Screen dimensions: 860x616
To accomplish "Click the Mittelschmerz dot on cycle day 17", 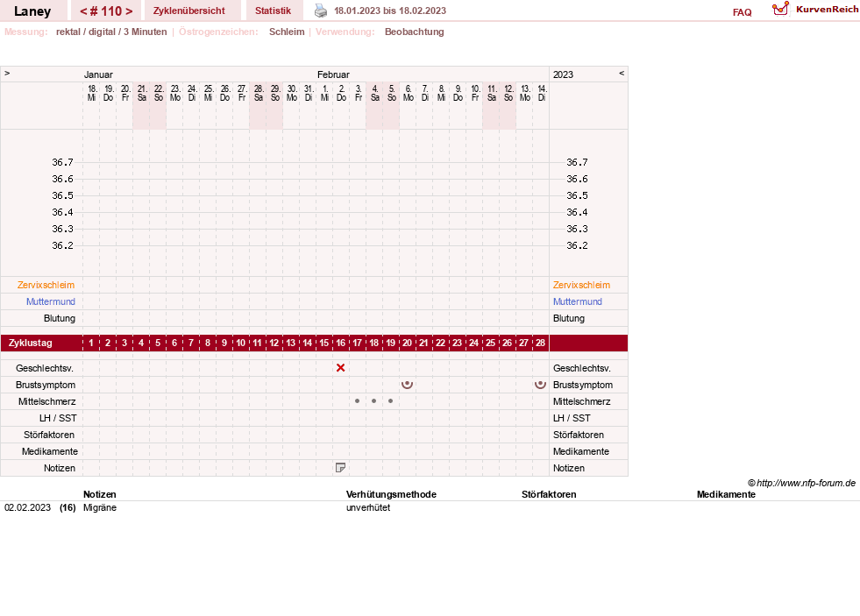I will click(x=357, y=401).
